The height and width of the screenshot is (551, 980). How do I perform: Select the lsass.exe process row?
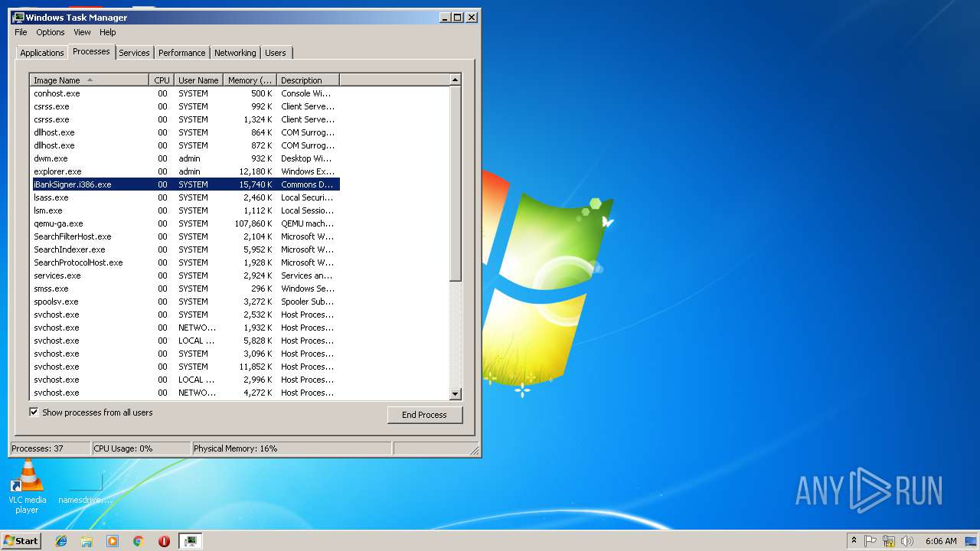pos(185,197)
